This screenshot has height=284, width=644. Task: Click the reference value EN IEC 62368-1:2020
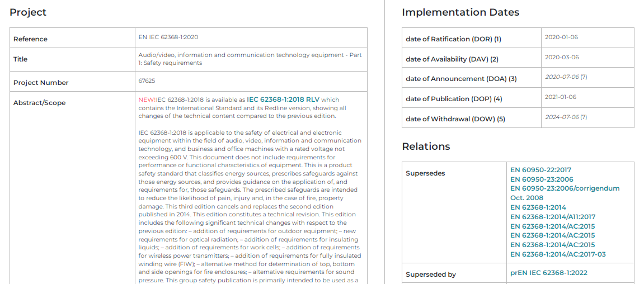[x=168, y=37]
